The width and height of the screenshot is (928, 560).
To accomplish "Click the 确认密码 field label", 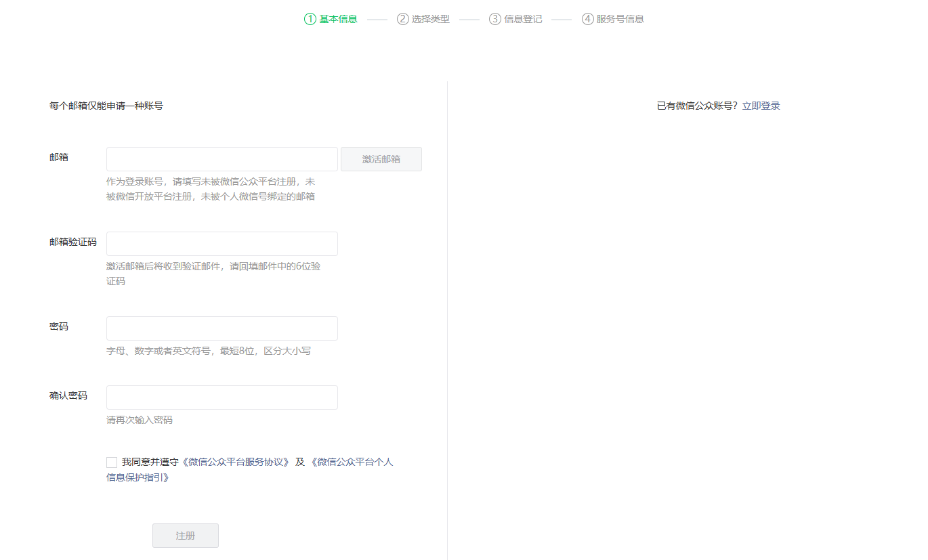I will click(68, 395).
